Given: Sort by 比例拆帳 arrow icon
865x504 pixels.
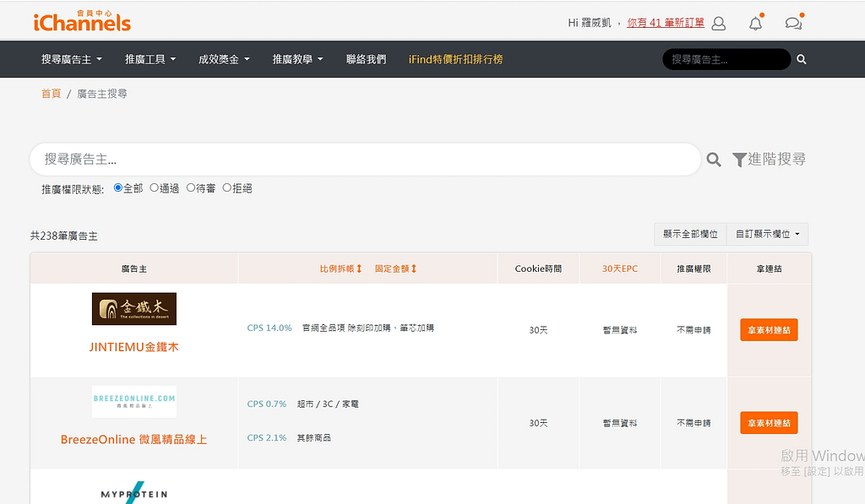Looking at the screenshot, I should tap(359, 268).
